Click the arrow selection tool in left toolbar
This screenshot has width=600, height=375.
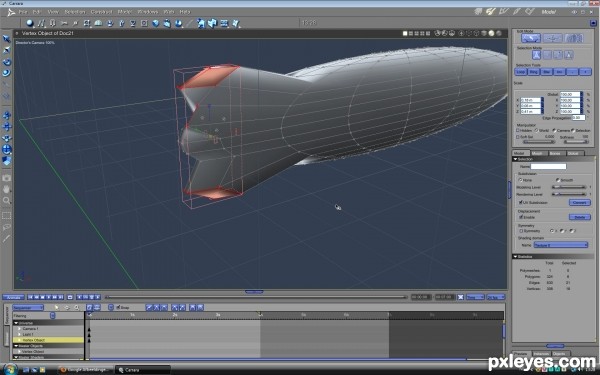tap(7, 39)
